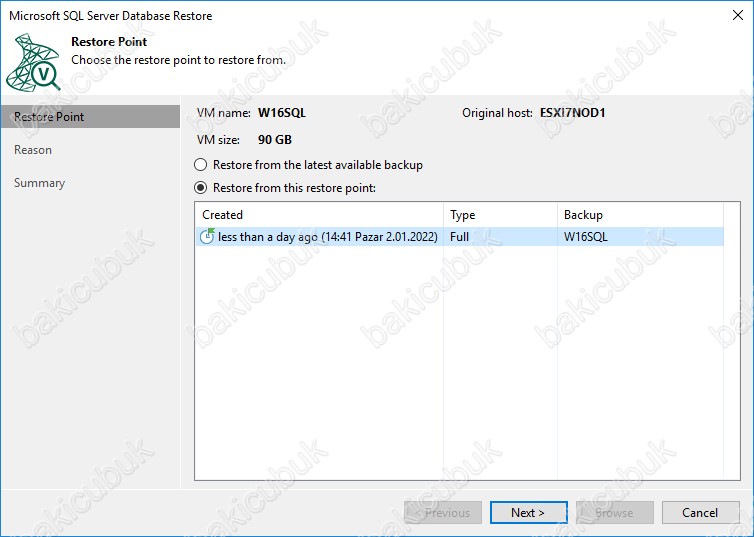This screenshot has height=537, width=754.
Task: Click the Next button
Action: point(528,512)
